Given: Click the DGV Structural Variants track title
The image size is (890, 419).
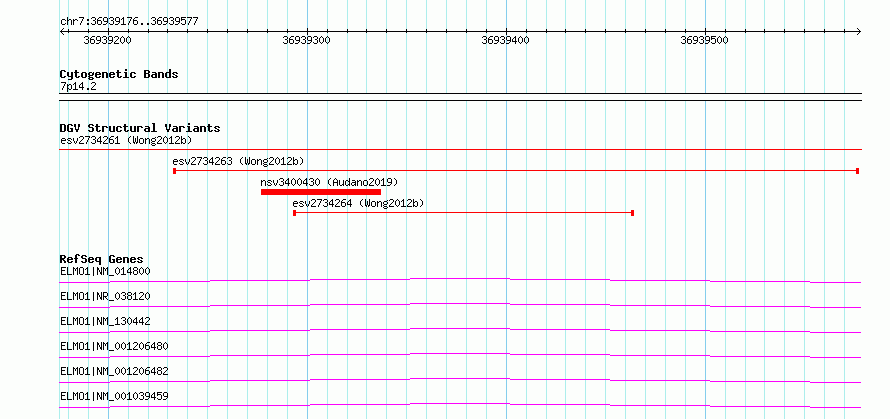Looking at the screenshot, I should (140, 128).
